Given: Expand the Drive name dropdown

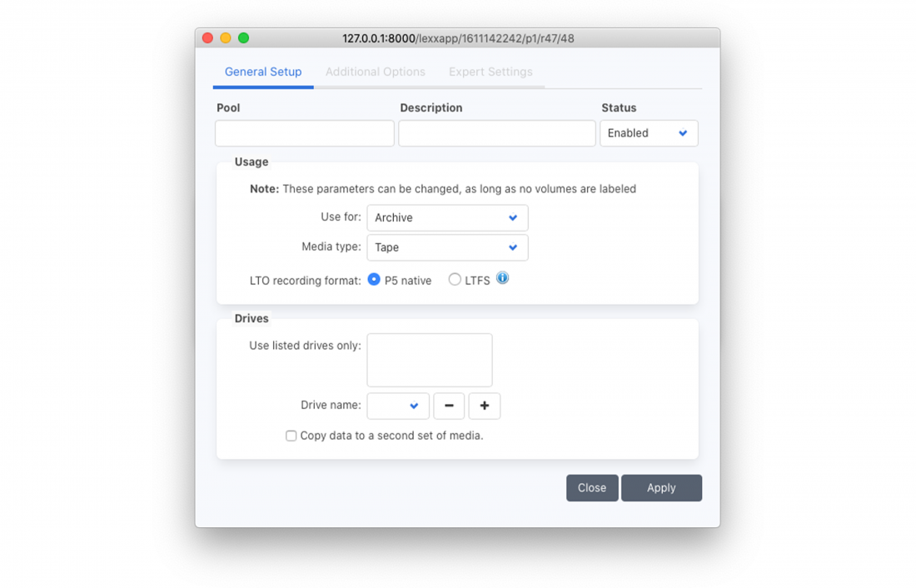Looking at the screenshot, I should (x=398, y=406).
